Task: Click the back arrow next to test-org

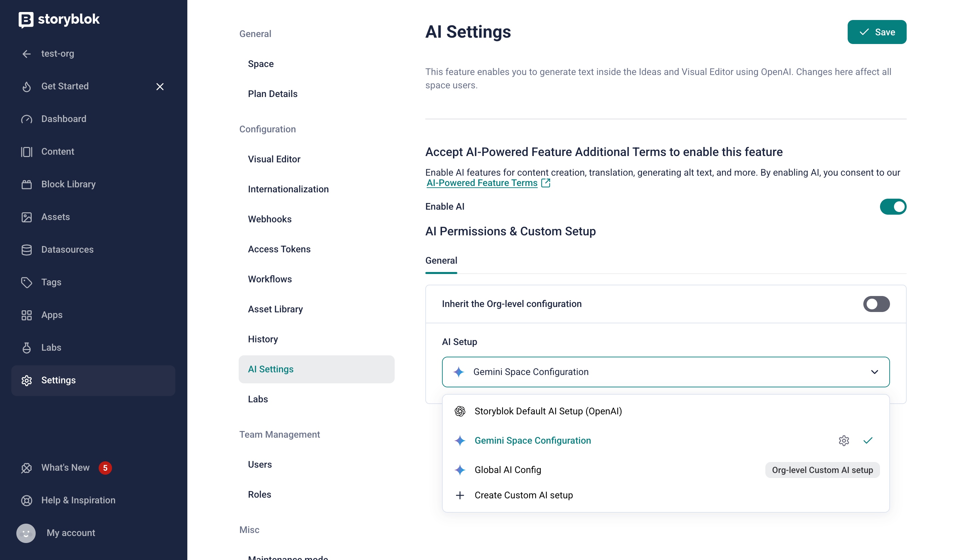Action: pos(26,54)
